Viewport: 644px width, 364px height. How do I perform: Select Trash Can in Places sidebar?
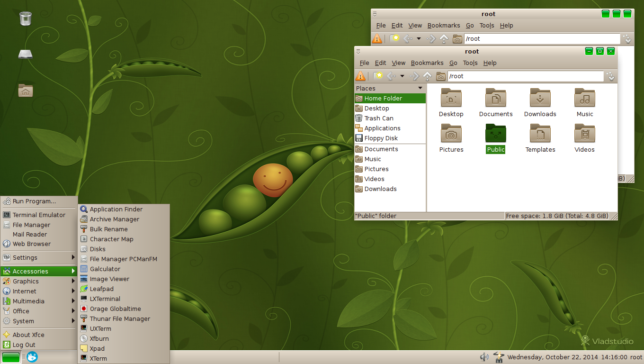(390, 118)
